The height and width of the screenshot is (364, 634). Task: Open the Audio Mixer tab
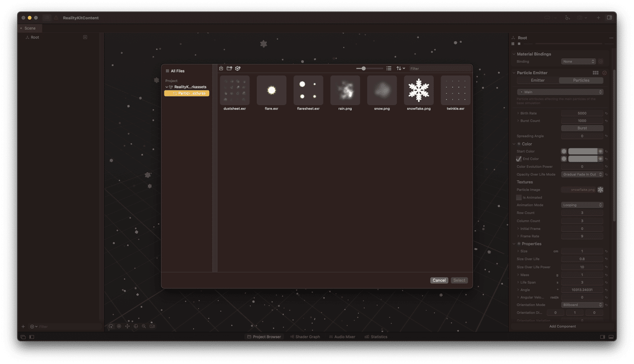click(342, 337)
